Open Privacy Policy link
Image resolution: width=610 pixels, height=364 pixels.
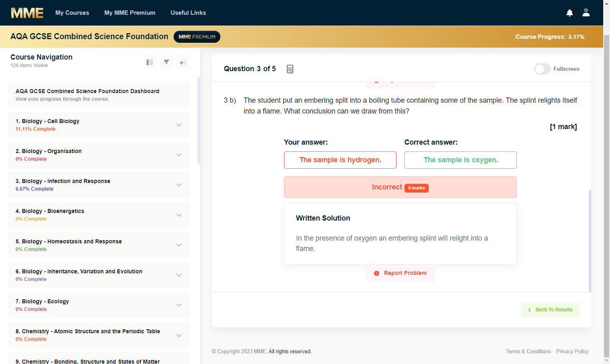pyautogui.click(x=572, y=352)
